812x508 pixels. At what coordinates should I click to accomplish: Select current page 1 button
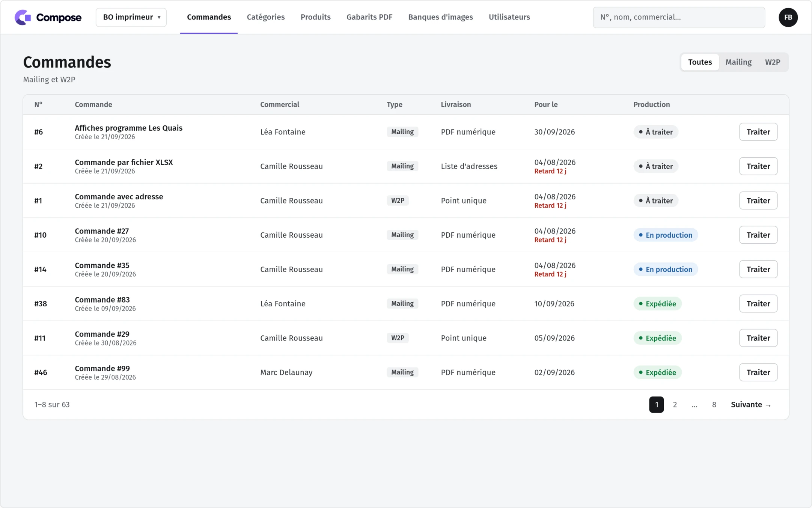(x=656, y=405)
